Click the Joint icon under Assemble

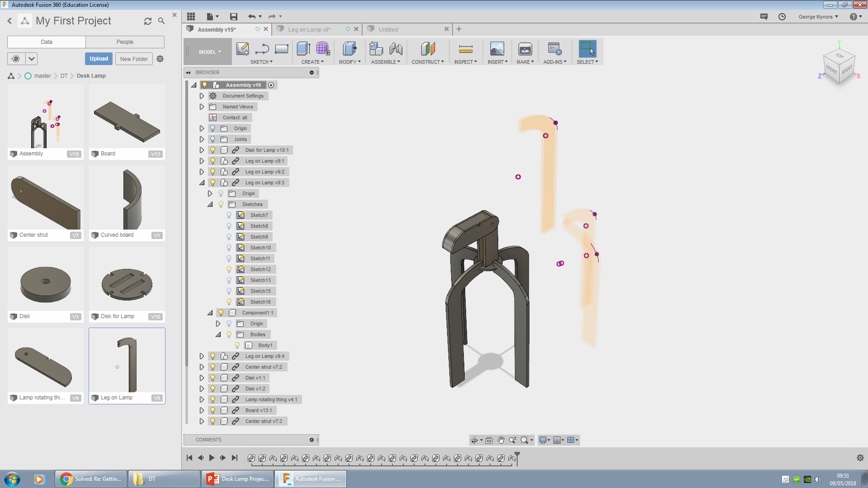(396, 49)
